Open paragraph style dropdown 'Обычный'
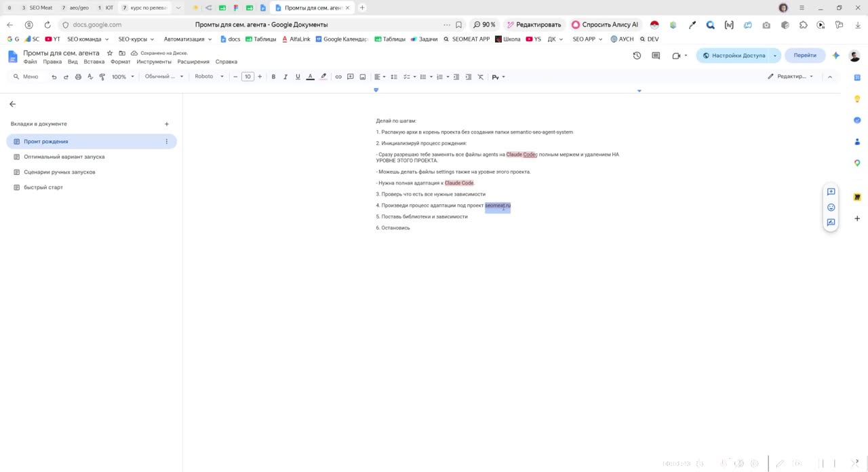The image size is (868, 472). 164,77
